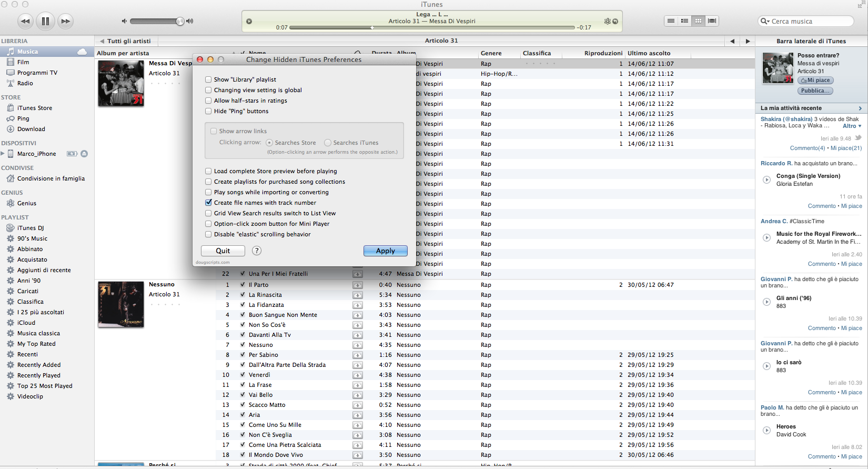Click the Mi piace button for Posso entrare?

coord(815,81)
